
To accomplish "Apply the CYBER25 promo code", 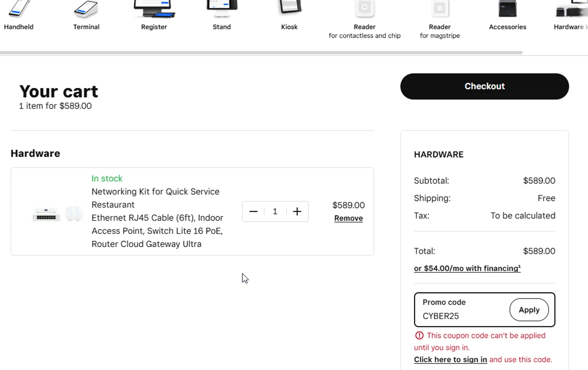I will [529, 310].
